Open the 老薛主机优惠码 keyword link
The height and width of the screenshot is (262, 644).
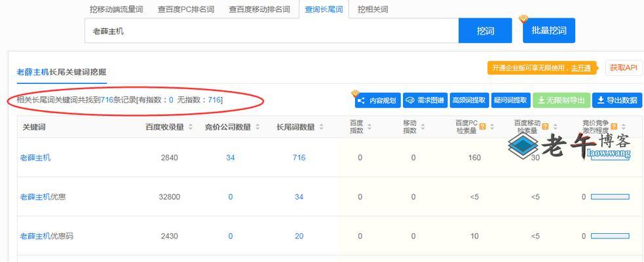point(47,236)
